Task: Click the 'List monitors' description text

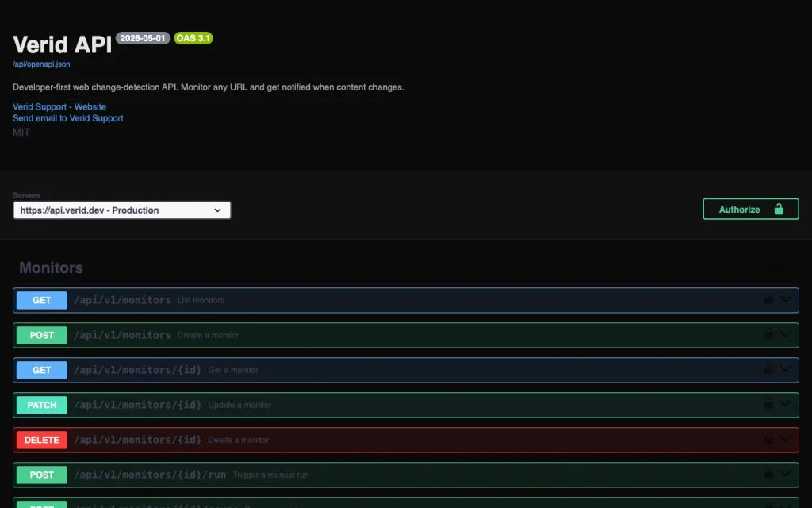Action: [x=201, y=300]
